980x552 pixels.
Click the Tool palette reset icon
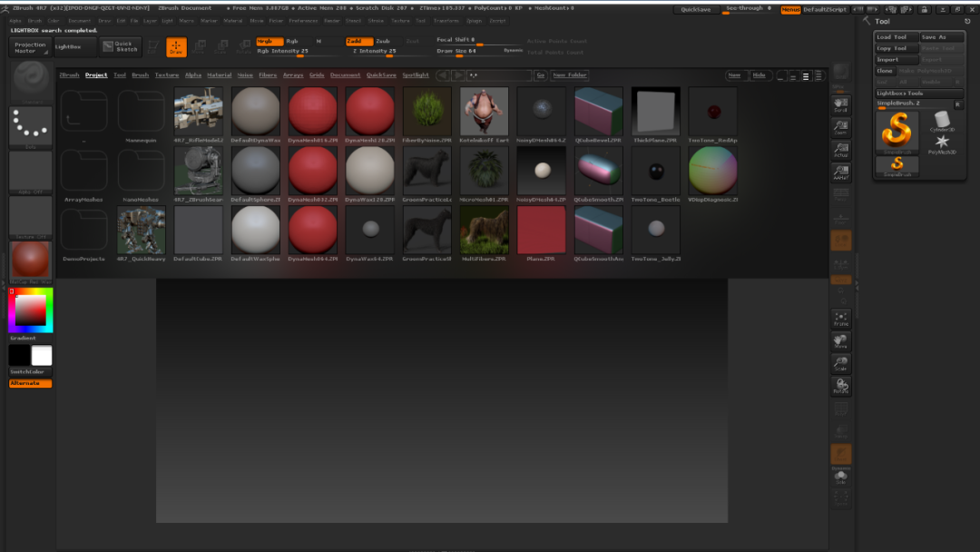click(x=967, y=21)
